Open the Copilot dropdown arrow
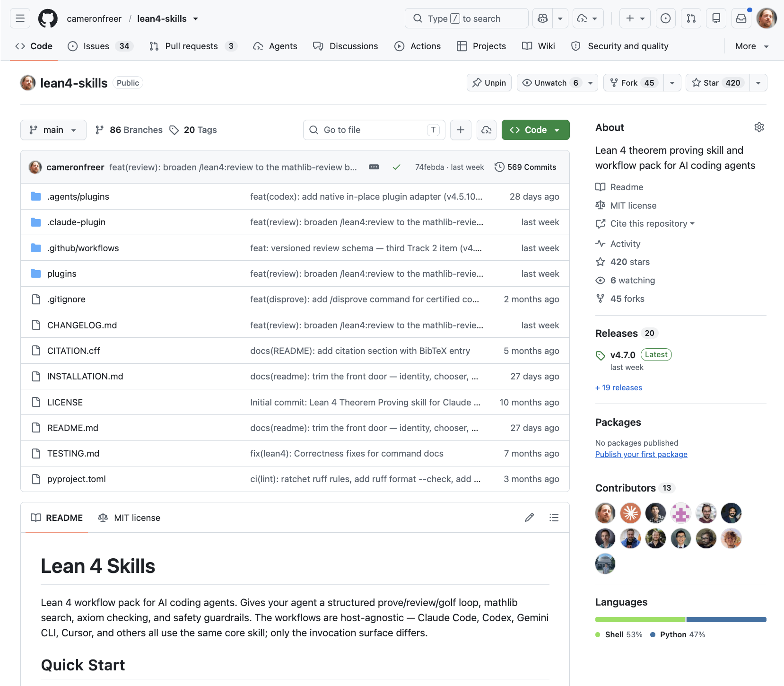Viewport: 784px width, 686px height. (560, 18)
